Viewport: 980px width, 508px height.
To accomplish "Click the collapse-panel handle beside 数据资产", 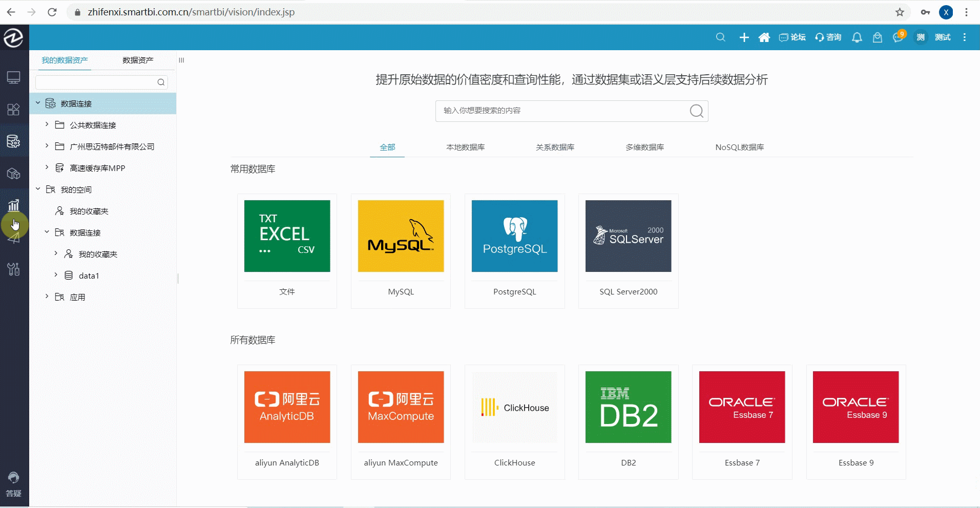I will (181, 60).
